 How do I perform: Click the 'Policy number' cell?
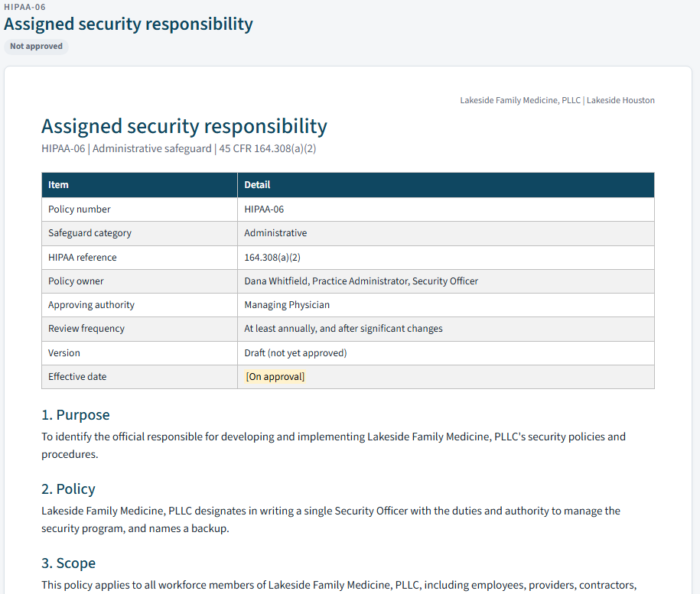(140, 209)
